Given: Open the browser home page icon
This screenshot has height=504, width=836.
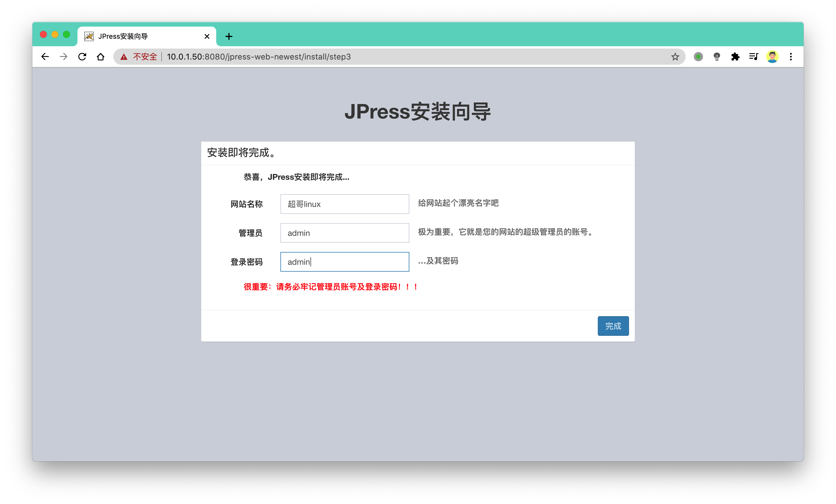Looking at the screenshot, I should (100, 57).
